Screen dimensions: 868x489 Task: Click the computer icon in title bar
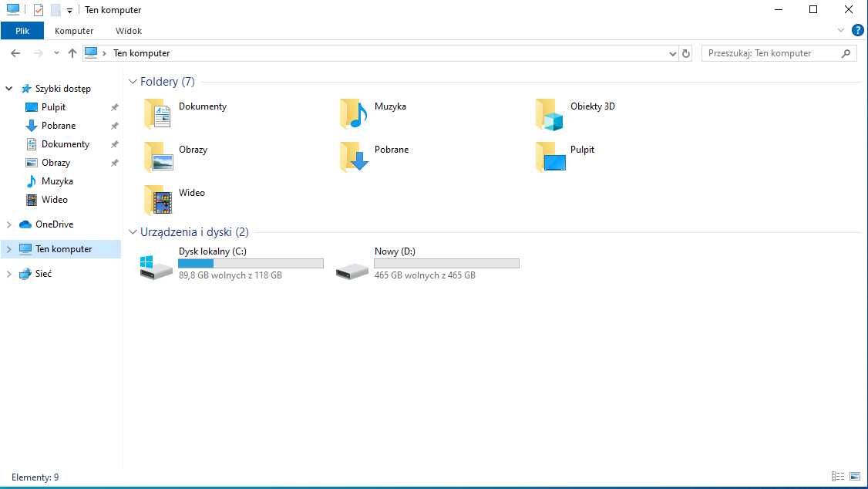click(13, 9)
